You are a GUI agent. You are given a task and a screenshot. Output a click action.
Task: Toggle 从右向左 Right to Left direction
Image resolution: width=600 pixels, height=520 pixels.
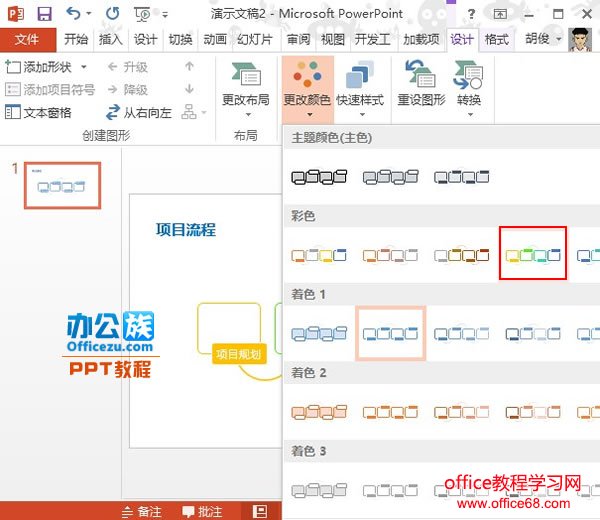(x=139, y=112)
